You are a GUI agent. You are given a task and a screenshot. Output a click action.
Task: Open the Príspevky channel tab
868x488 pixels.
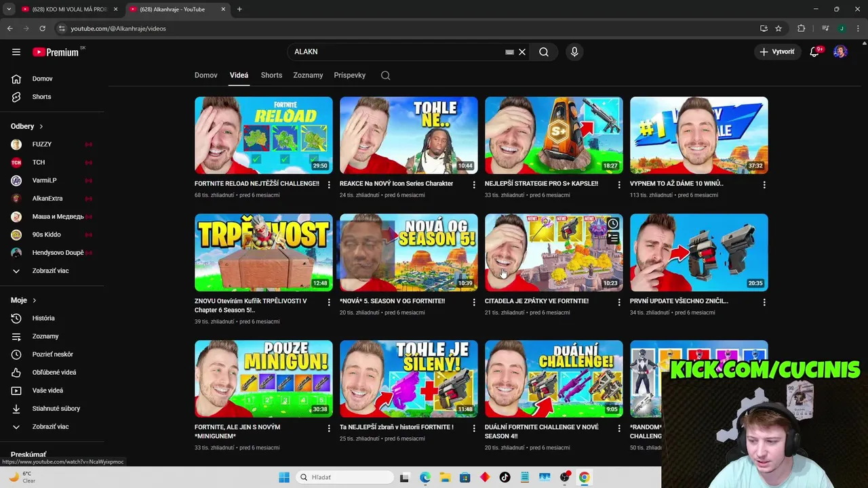click(350, 75)
